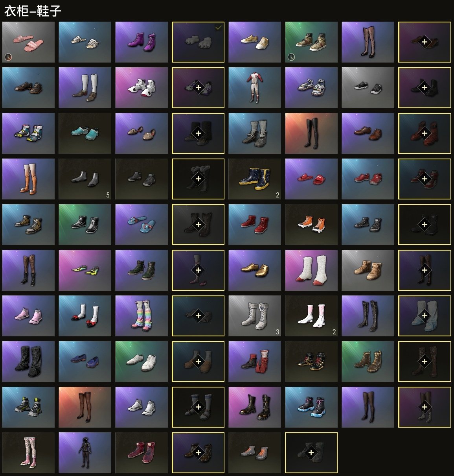This screenshot has width=454, height=476.
Task: Click the clock icon on camo sneakers
Action: click(x=291, y=57)
